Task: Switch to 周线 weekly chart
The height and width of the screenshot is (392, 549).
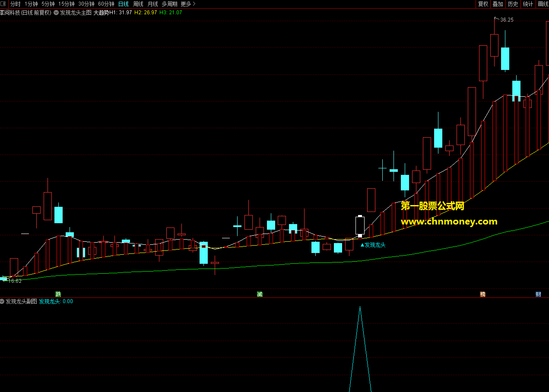Action: 138,4
